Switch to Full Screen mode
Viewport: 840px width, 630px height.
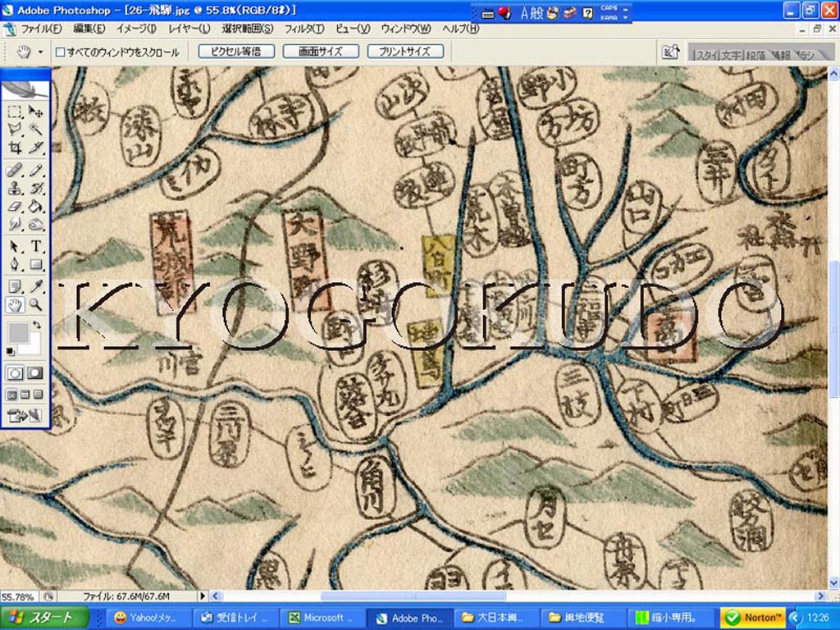tap(38, 395)
